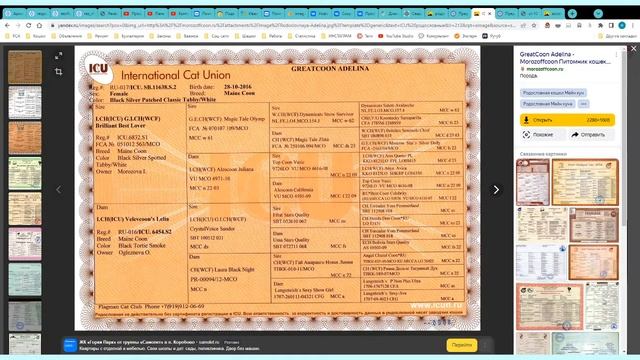This screenshot has width=640, height=360.
Task: Open the GreatCoon Adelina title link
Action: 565,58
